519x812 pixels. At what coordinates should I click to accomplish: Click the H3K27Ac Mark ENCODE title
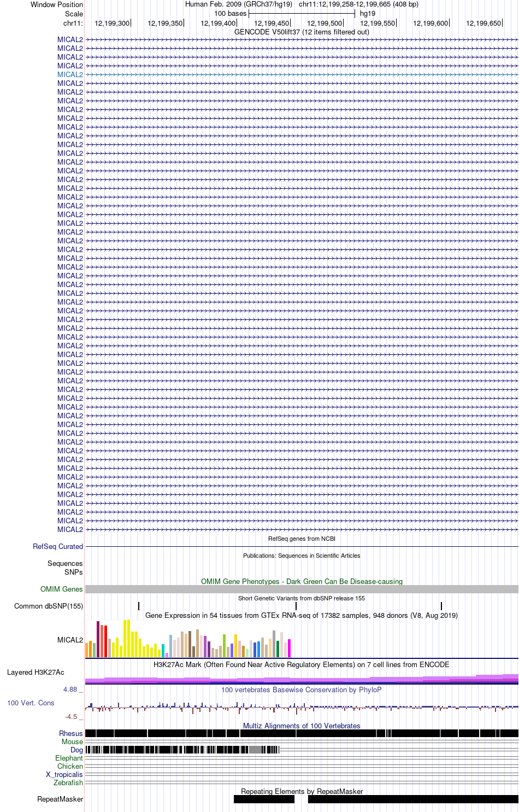coord(302,665)
